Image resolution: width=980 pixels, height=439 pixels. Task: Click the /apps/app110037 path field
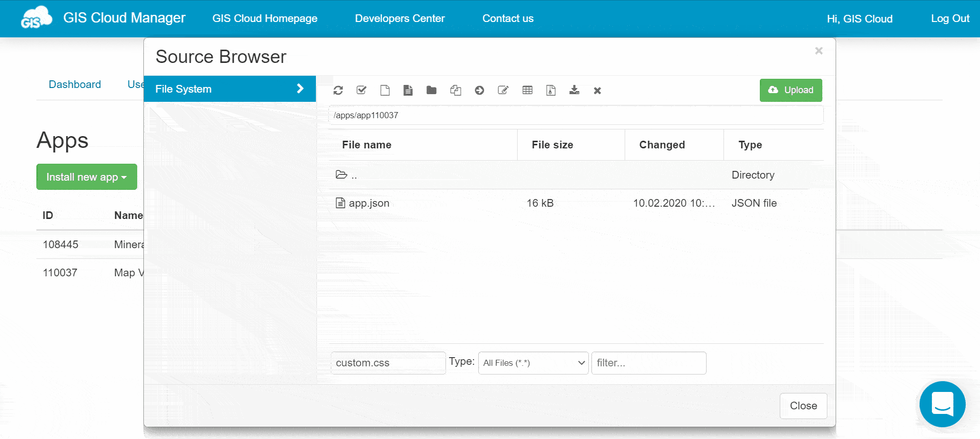[576, 115]
